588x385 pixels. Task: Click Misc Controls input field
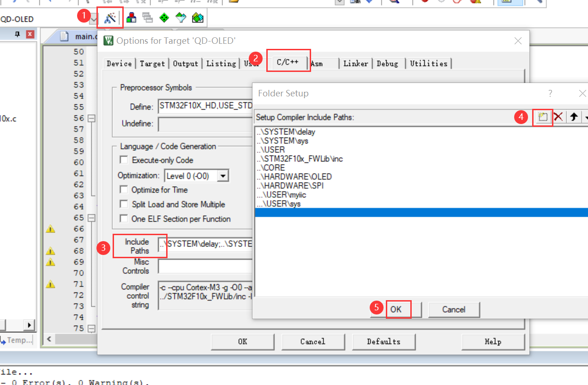tap(205, 267)
